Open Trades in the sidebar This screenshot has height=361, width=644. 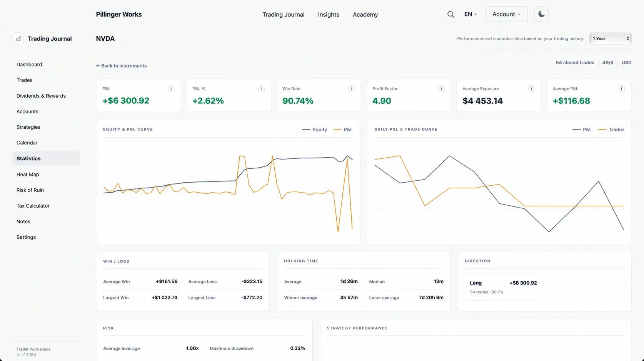[x=46, y=80]
